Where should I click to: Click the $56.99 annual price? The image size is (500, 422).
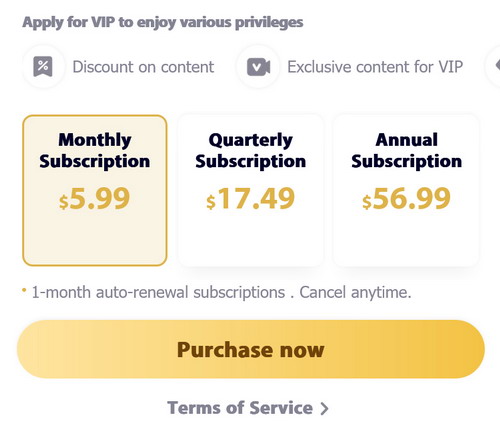(x=406, y=199)
